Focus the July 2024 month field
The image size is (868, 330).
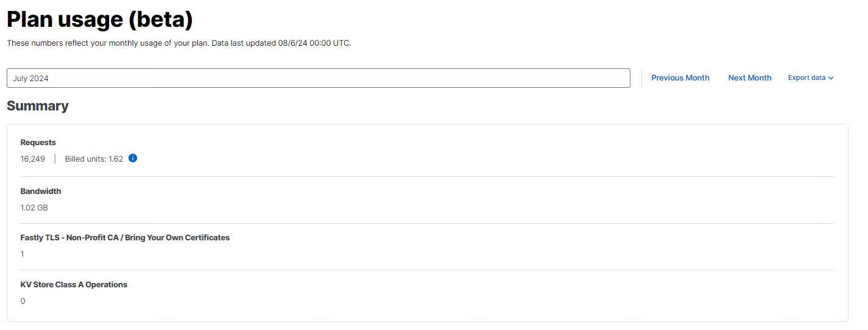318,78
